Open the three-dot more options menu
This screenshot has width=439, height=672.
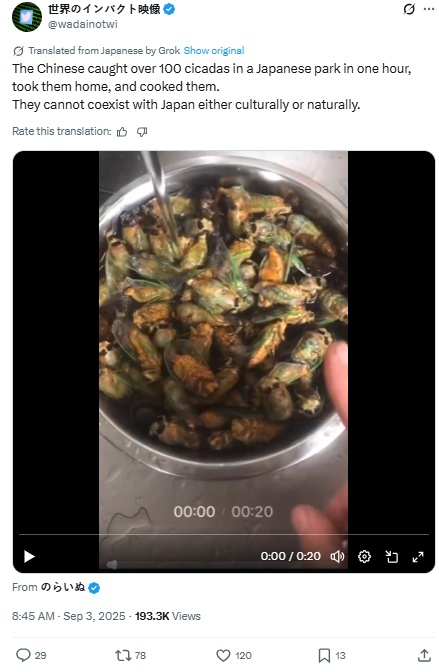click(429, 9)
